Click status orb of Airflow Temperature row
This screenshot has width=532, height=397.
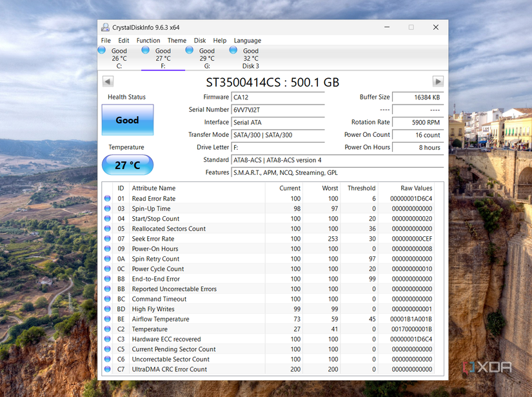pyautogui.click(x=108, y=319)
